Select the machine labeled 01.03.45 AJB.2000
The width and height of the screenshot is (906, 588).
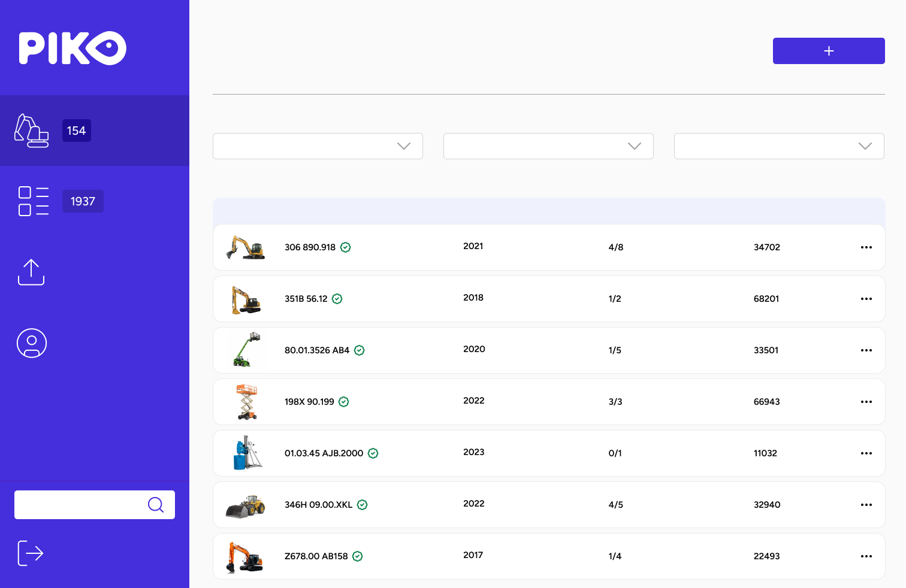click(x=324, y=453)
